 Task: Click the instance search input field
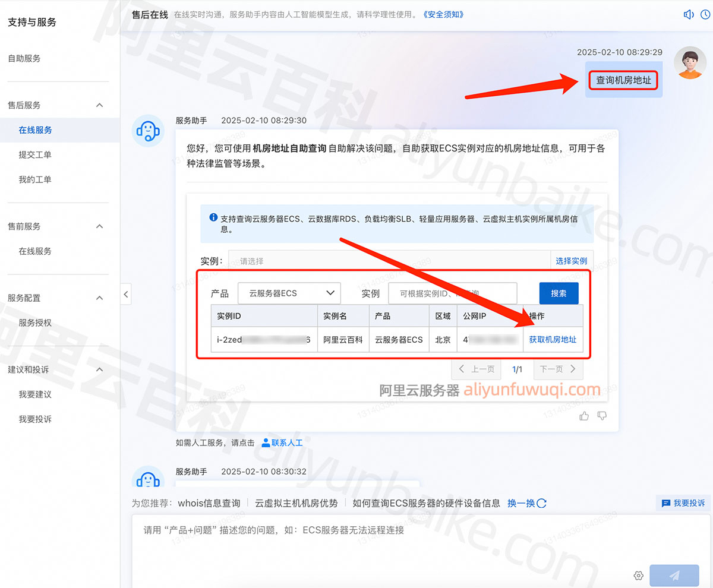[x=452, y=293]
